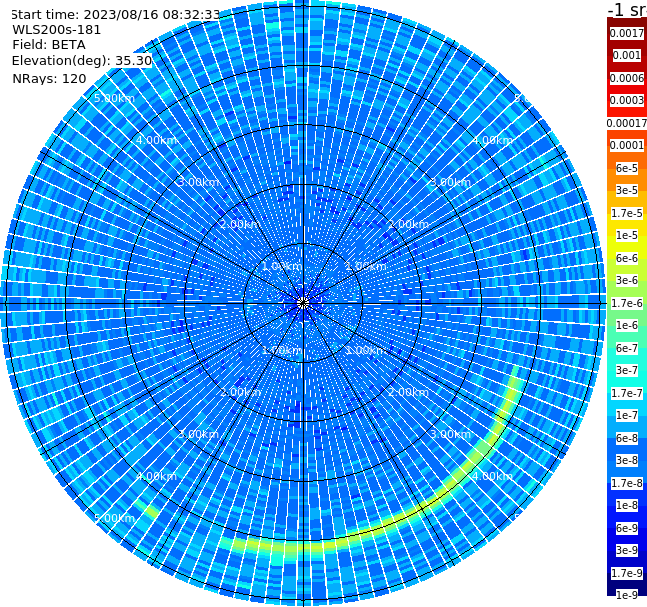Click the "Start time: 2023/08/16 08:32:33" text

pos(116,14)
